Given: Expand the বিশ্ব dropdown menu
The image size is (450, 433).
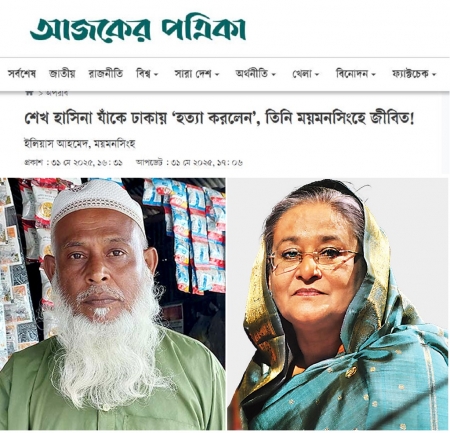Looking at the screenshot, I should pos(147,74).
